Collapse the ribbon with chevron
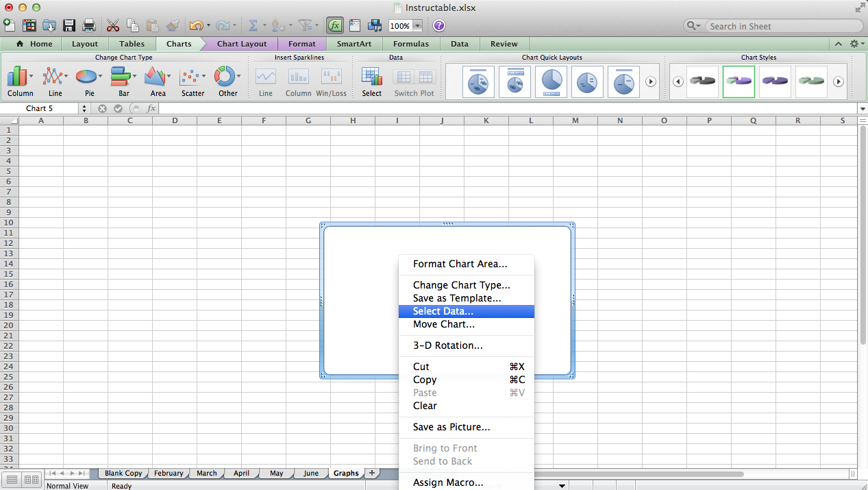The width and height of the screenshot is (868, 490). coord(838,44)
